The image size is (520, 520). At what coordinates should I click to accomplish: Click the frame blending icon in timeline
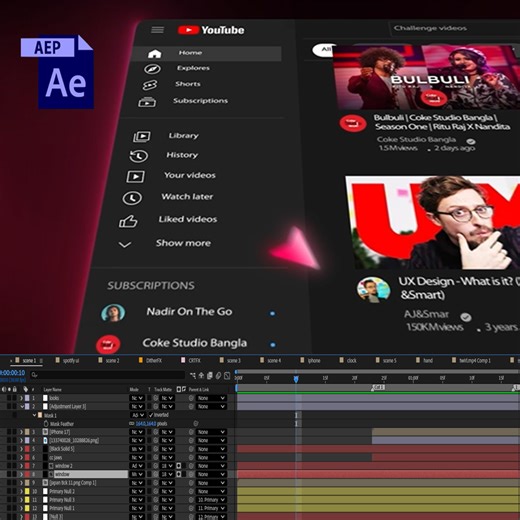[210, 376]
